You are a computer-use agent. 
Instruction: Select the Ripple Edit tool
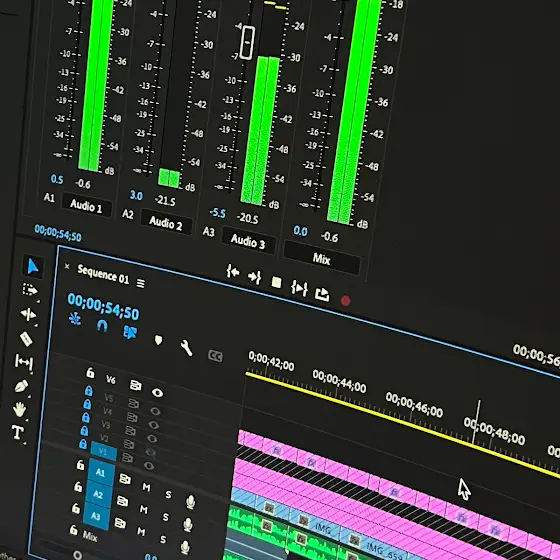point(28,314)
